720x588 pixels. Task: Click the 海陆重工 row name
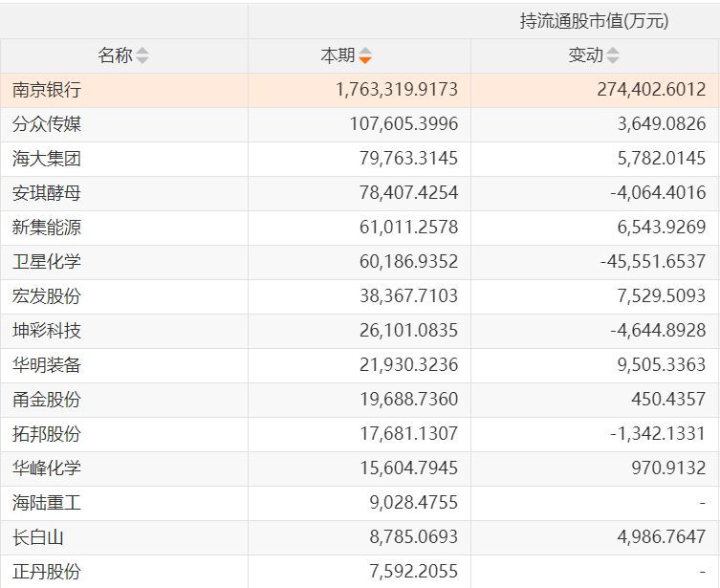click(x=47, y=503)
